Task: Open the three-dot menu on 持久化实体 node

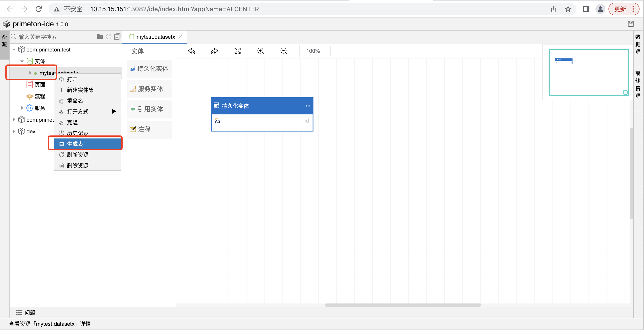Action: [308, 106]
